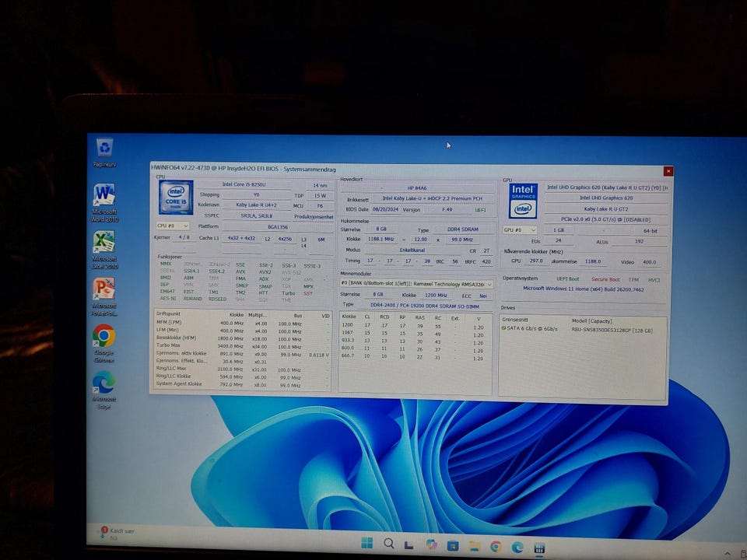Open Chrome from the taskbar
This screenshot has width=747, height=560.
tap(496, 547)
